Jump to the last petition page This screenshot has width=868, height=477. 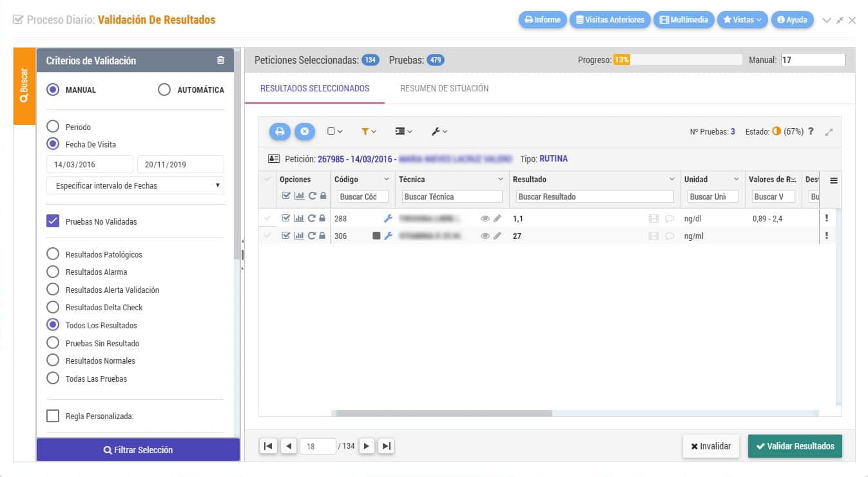386,445
